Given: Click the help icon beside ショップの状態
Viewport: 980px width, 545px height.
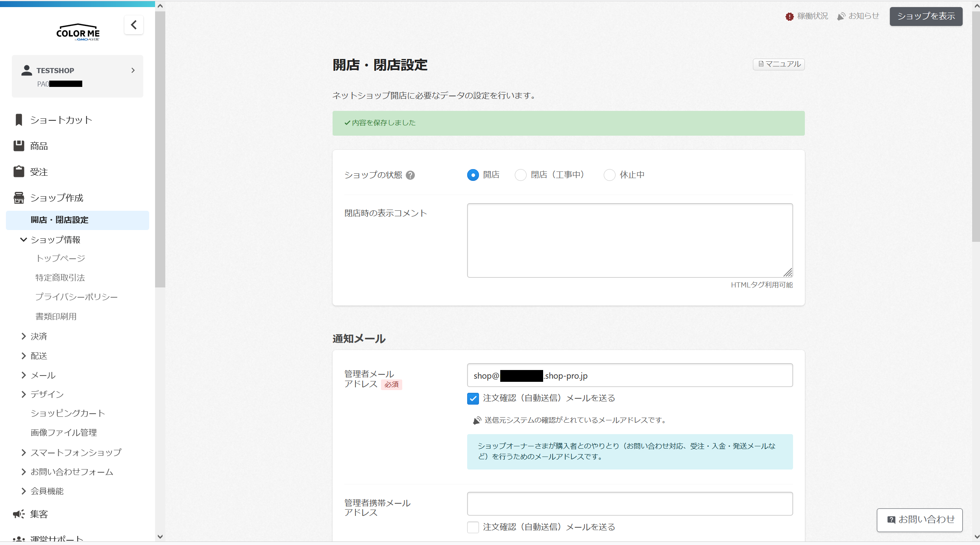Looking at the screenshot, I should pos(410,175).
